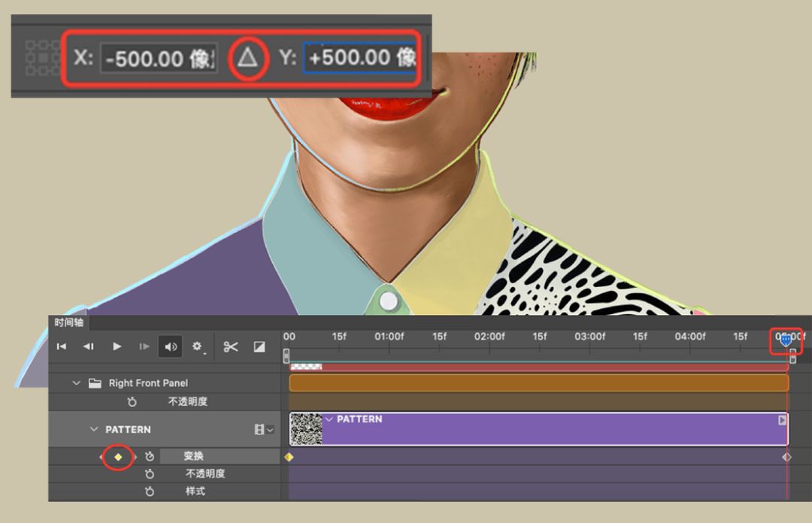812x523 pixels.
Task: Toggle relative positioning triangle between X and Y
Action: (x=247, y=57)
